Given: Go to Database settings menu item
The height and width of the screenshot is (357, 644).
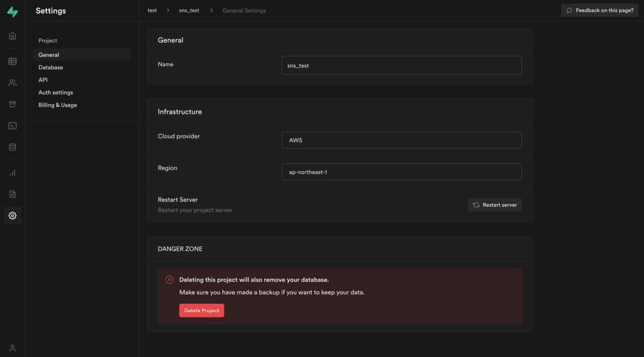Looking at the screenshot, I should (x=51, y=67).
